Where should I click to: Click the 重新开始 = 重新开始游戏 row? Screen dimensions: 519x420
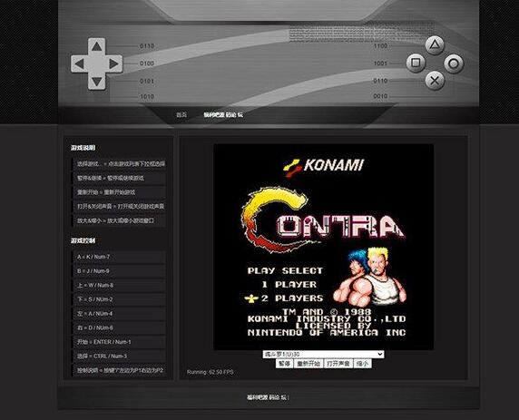[120, 192]
